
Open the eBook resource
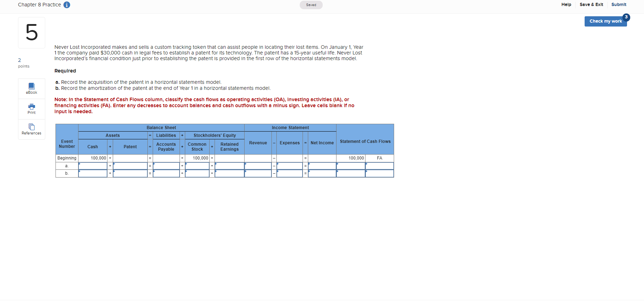[x=31, y=88]
